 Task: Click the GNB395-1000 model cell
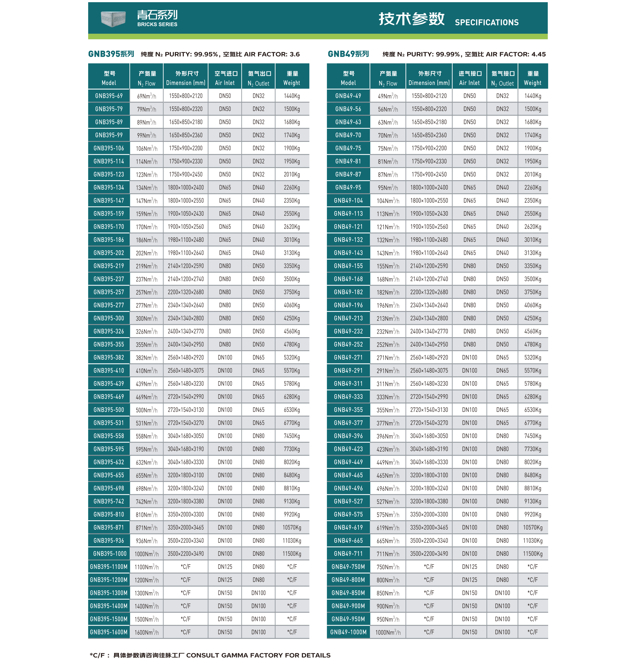point(109,554)
